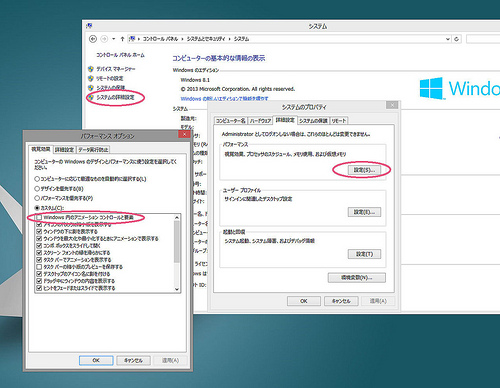Refresh the System window address bar

click(456, 39)
